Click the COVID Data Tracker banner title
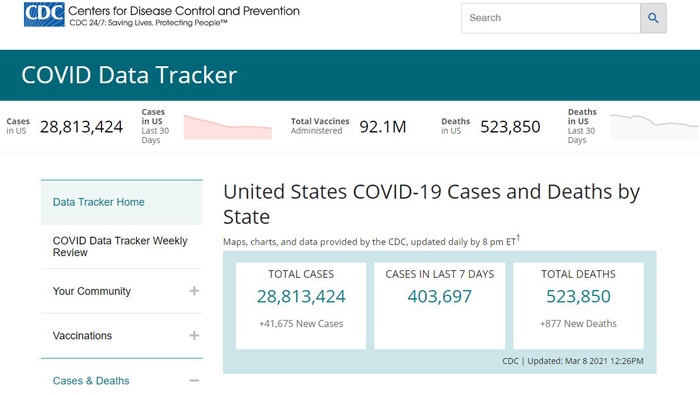700x395 pixels. pos(129,75)
